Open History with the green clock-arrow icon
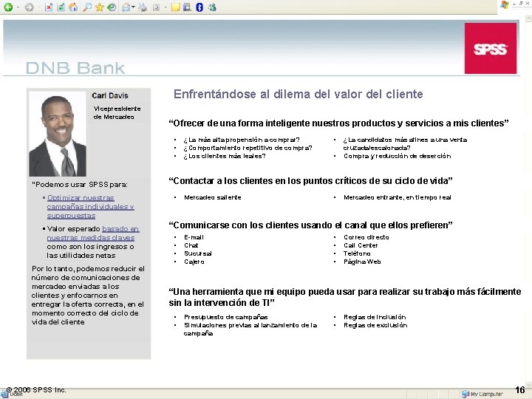This screenshot has height=399, width=532. 112,7
